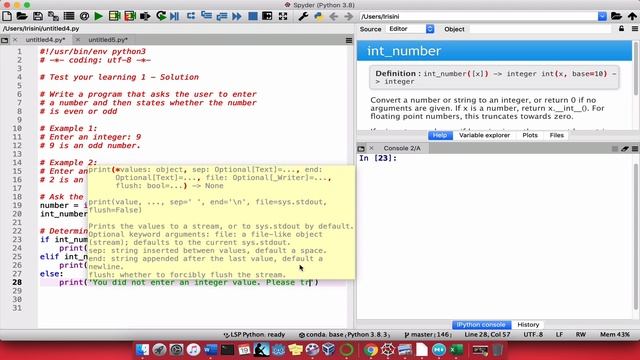Interrupt the kernel with the console stop icon
Viewport: 640px width, 360px height.
point(615,149)
